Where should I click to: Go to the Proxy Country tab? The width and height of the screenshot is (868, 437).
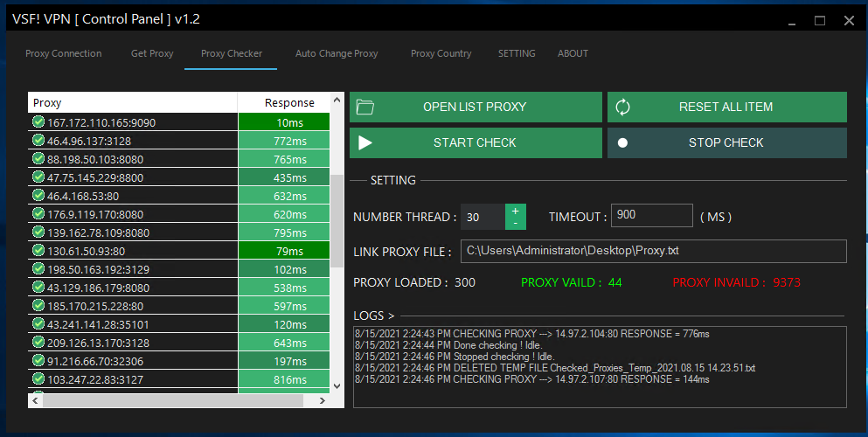(441, 53)
